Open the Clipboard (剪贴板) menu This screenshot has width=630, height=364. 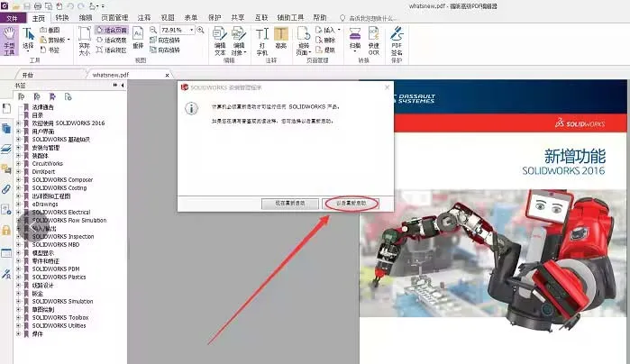pyautogui.click(x=55, y=40)
